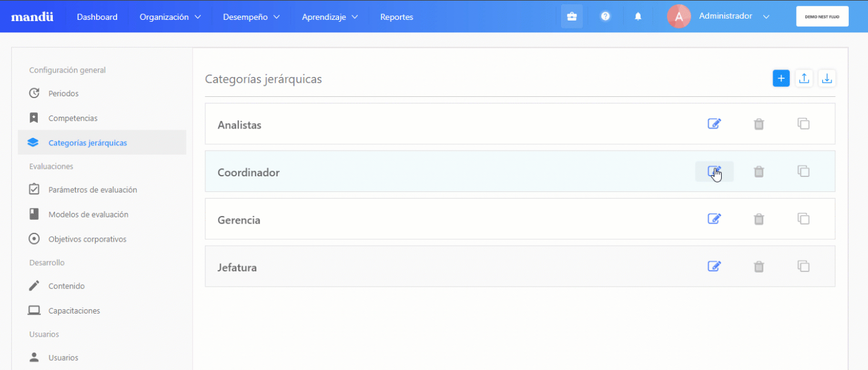868x370 pixels.
Task: Click the Administrador avatar circle
Action: pos(679,17)
